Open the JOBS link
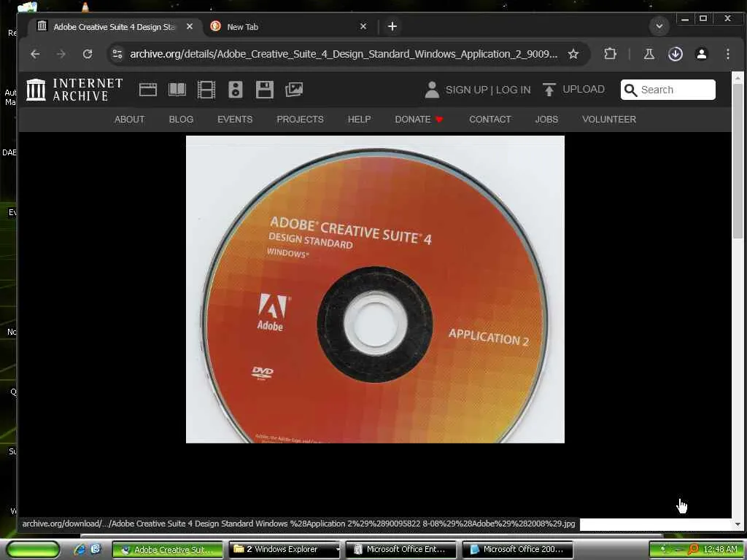The image size is (747, 560). [546, 120]
